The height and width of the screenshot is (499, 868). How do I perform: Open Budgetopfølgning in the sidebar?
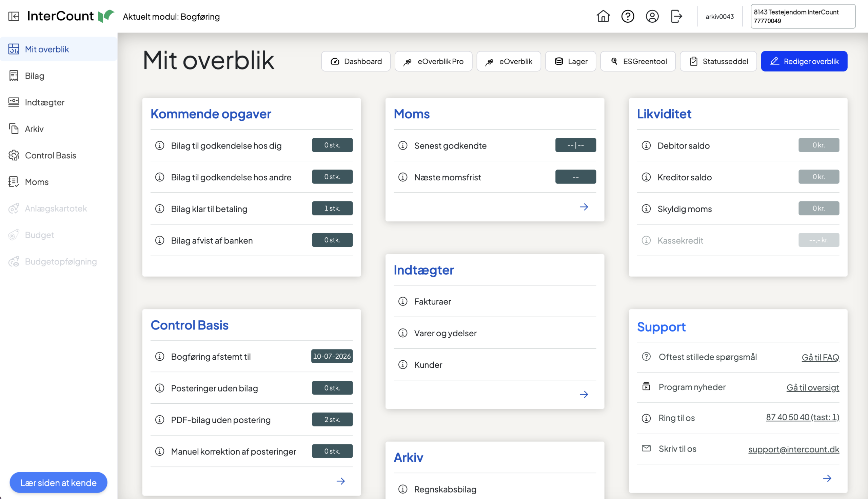[x=59, y=261]
